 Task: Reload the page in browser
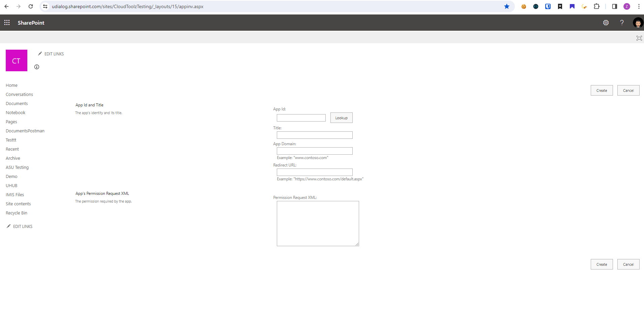pos(31,6)
